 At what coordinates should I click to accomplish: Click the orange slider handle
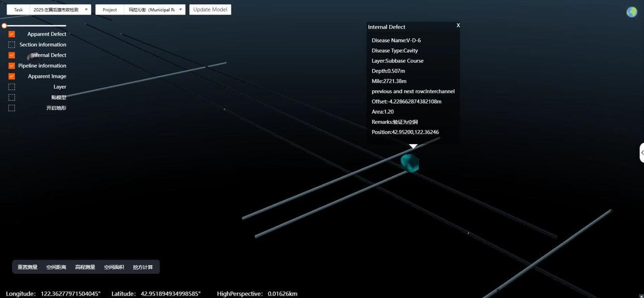point(4,25)
